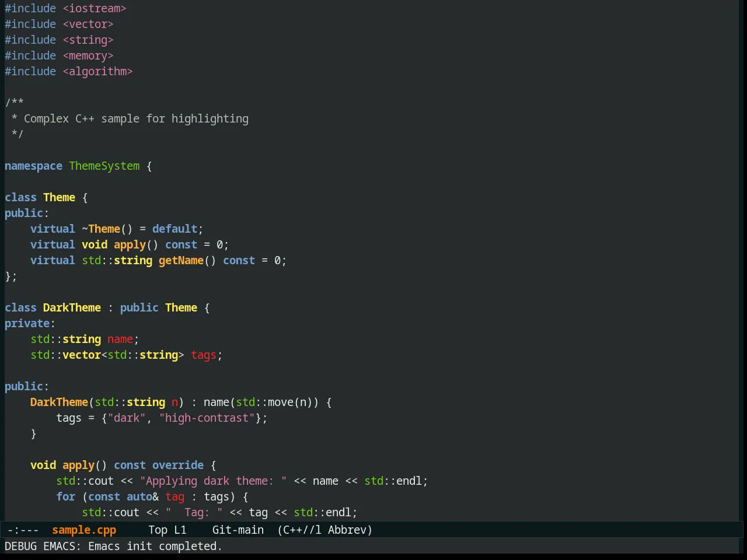Click the 'override' keyword
747x560 pixels.
(x=178, y=465)
